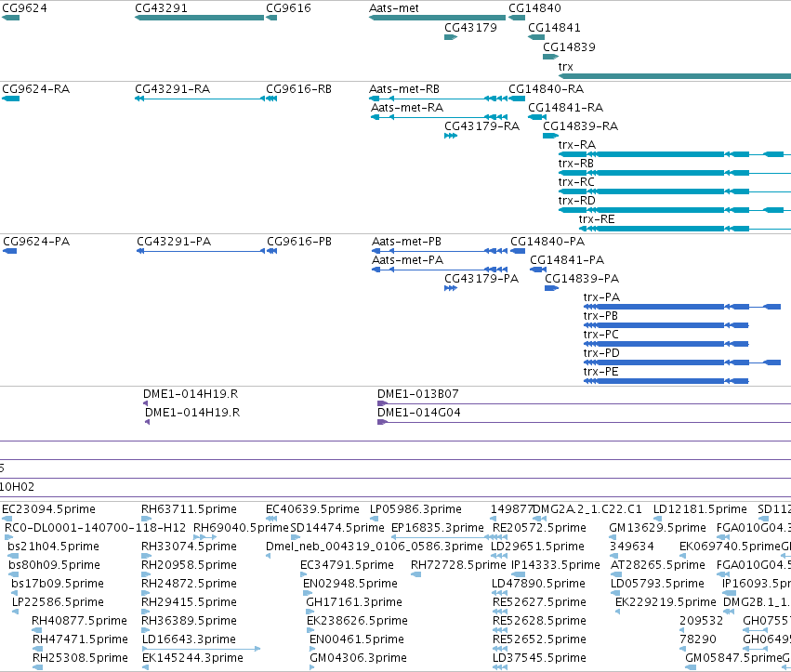Click the CG14839-RA transcript label
This screenshot has width=791, height=672.
tap(580, 126)
